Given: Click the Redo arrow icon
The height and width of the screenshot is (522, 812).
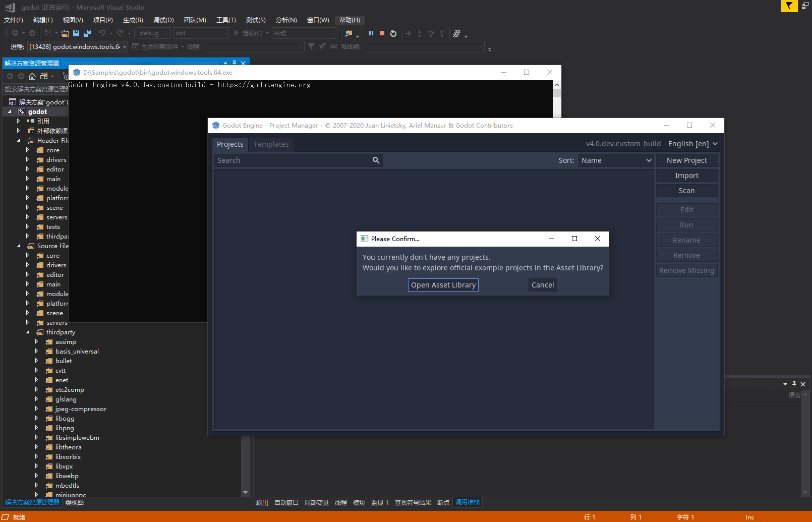Looking at the screenshot, I should click(x=120, y=33).
